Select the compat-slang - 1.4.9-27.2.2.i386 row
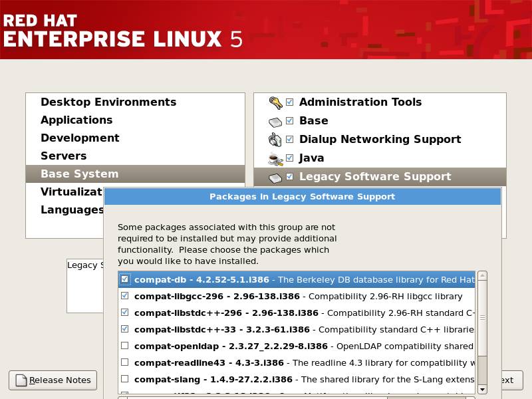This screenshot has width=532, height=399. coord(297,379)
